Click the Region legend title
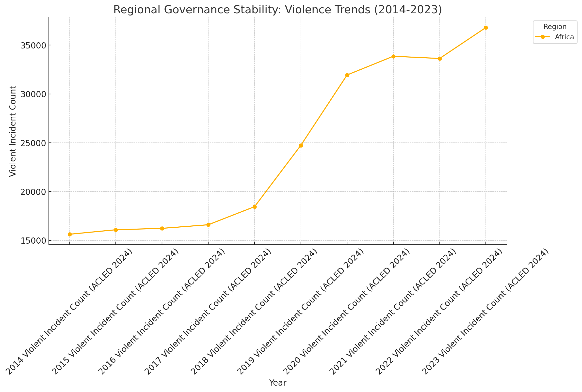The height and width of the screenshot is (392, 582). [555, 27]
